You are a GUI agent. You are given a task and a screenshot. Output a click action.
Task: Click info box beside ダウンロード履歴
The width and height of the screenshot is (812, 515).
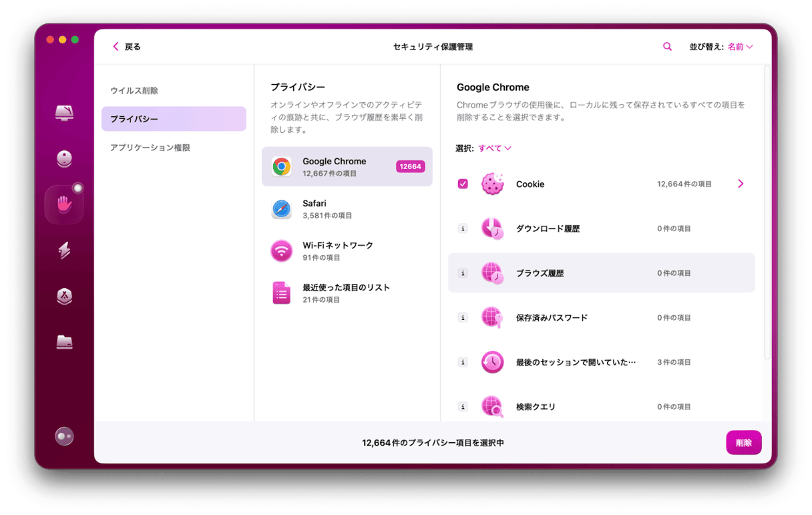[x=463, y=228]
